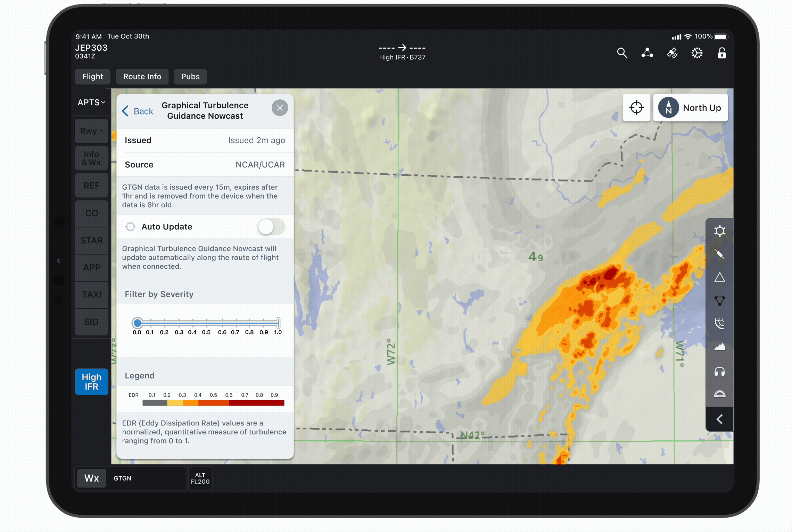792x532 pixels.
Task: Center map with crosshair location icon
Action: pyautogui.click(x=636, y=108)
